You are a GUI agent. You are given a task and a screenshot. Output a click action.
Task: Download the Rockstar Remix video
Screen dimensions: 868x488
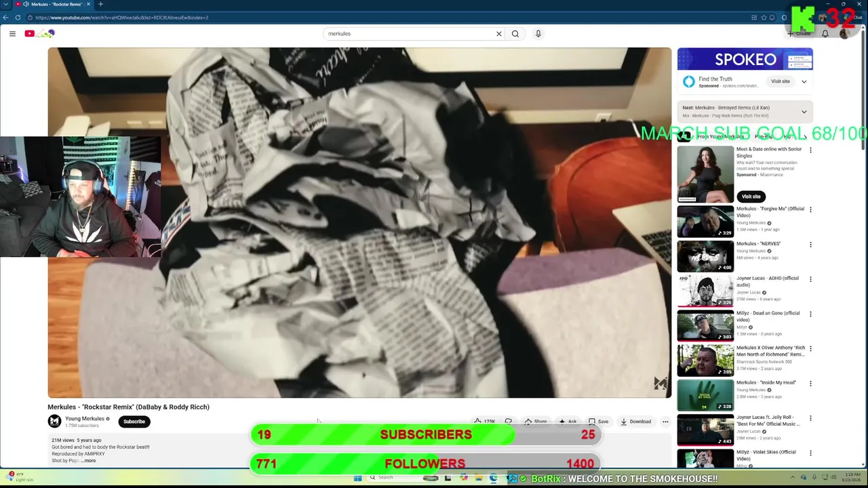635,422
